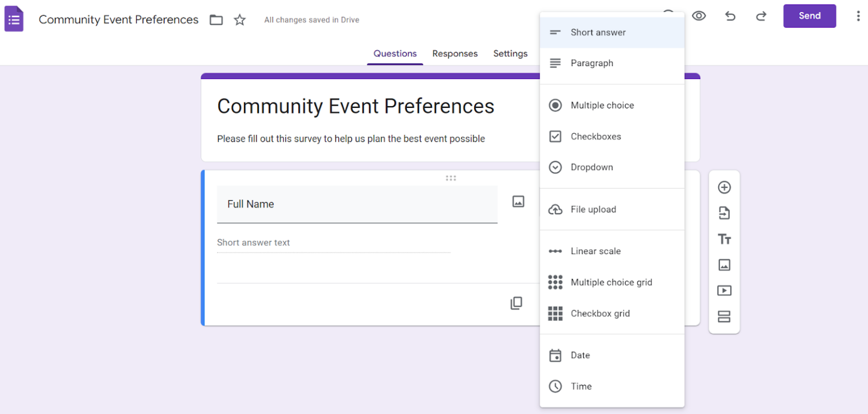The height and width of the screenshot is (414, 868).
Task: Open the Google Forms home icon
Action: pyautogui.click(x=14, y=19)
